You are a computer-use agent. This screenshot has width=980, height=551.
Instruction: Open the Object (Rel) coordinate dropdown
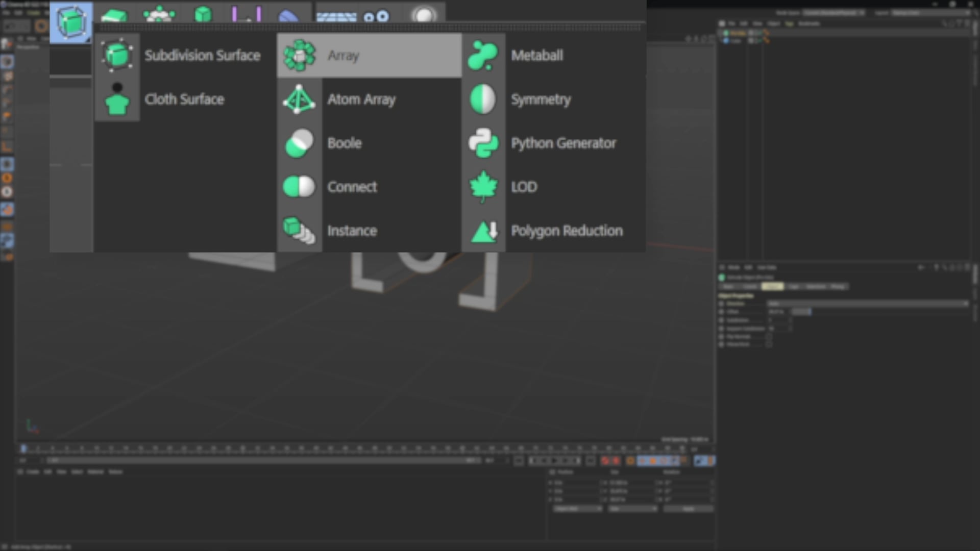(578, 509)
